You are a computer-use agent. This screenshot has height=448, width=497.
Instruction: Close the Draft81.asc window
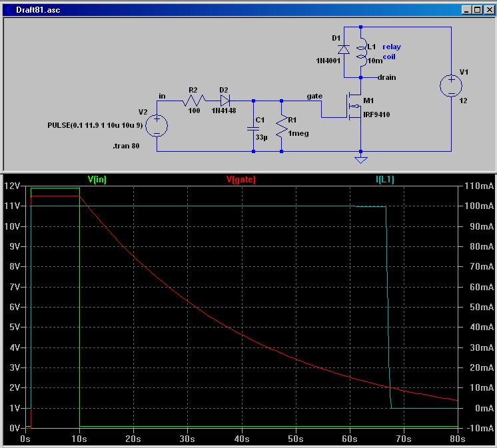(490, 10)
